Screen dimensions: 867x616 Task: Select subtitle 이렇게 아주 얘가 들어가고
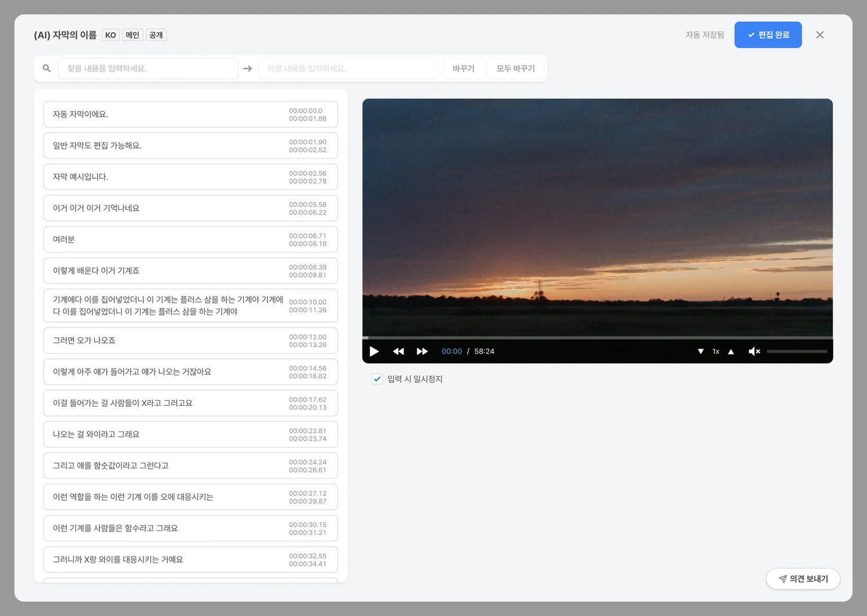[x=191, y=372]
